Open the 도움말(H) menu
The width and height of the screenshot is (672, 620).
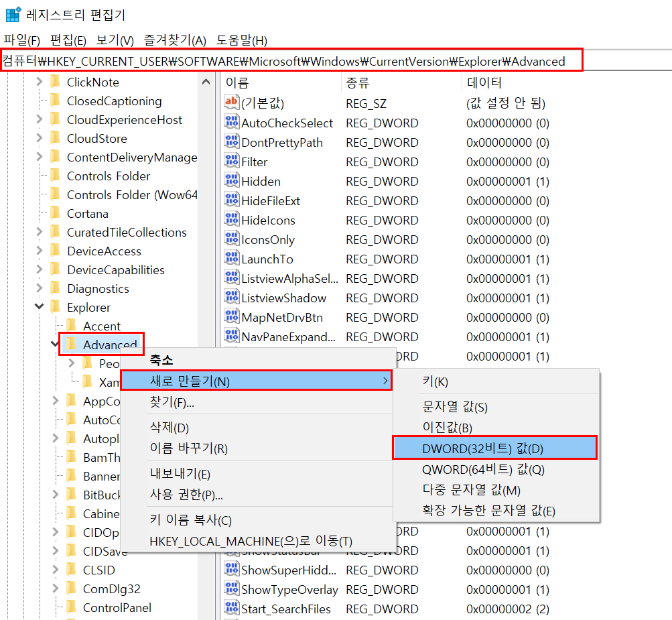click(x=242, y=40)
